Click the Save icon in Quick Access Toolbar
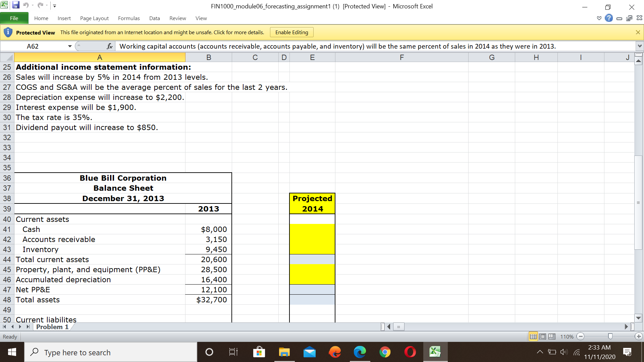This screenshot has height=362, width=644. [x=16, y=5]
